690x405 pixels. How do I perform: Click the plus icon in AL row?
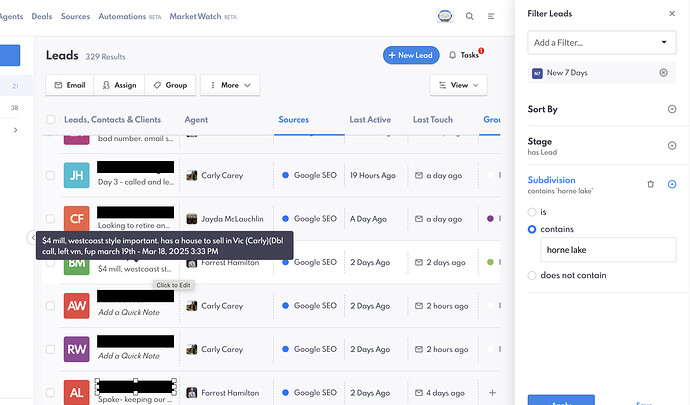[x=491, y=393]
